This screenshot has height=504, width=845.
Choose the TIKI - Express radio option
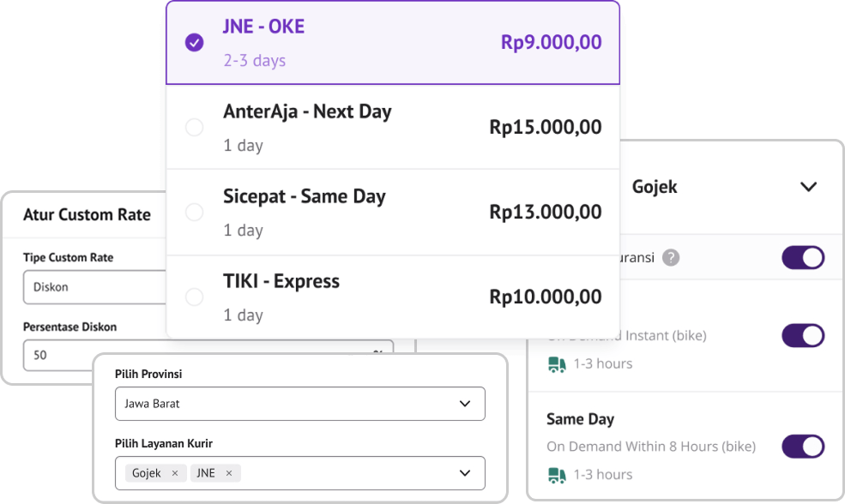click(x=195, y=297)
